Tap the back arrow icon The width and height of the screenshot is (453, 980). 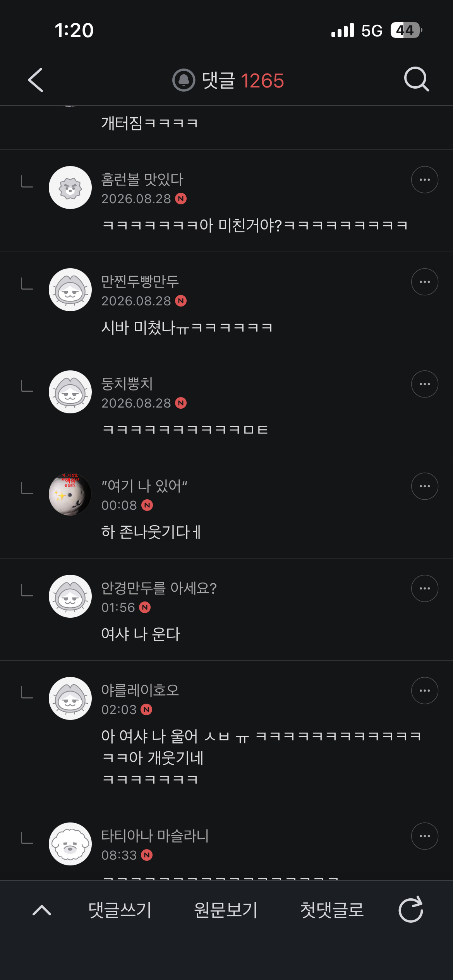(36, 80)
